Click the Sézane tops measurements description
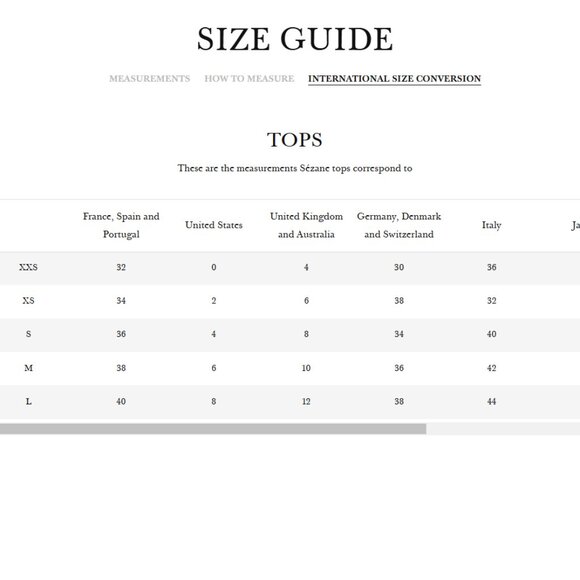The image size is (580, 580). 295,168
